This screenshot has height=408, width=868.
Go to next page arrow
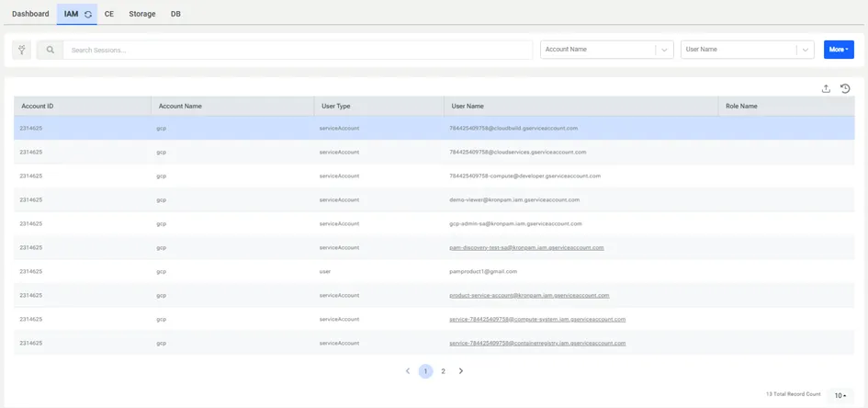click(x=460, y=371)
